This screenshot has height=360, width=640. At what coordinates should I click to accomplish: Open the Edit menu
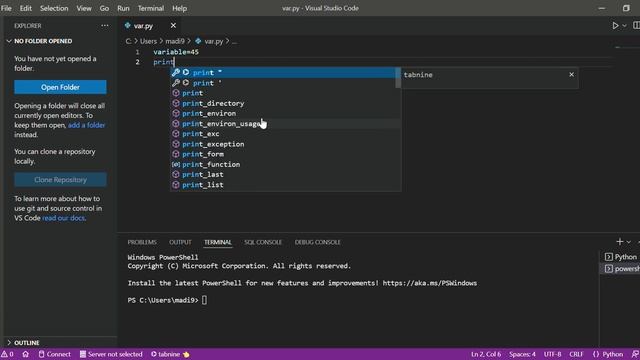25,8
